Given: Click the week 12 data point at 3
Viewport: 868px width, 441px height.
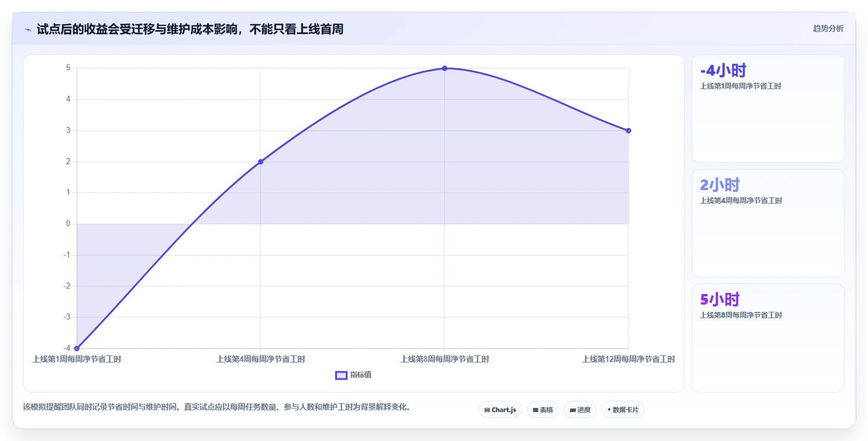Looking at the screenshot, I should (x=628, y=130).
